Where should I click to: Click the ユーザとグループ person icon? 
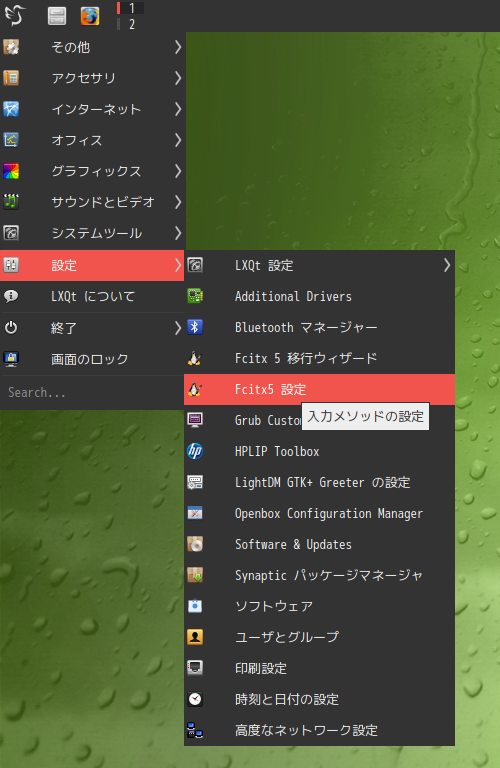195,637
